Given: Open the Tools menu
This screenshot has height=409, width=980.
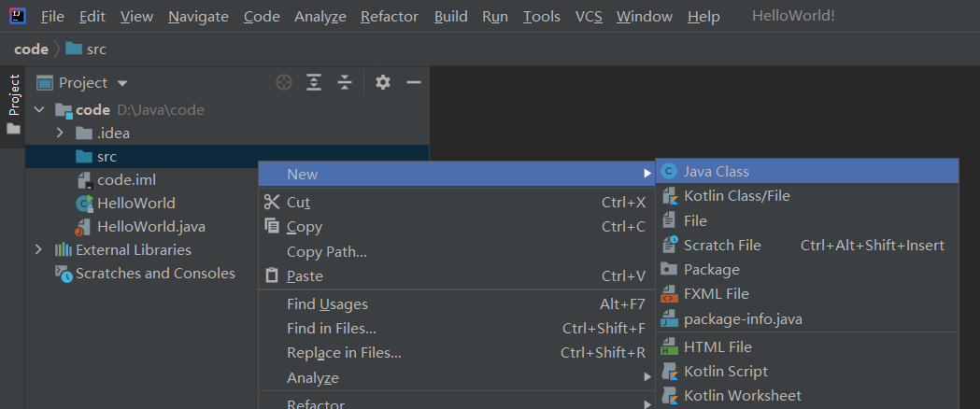Looking at the screenshot, I should pyautogui.click(x=542, y=16).
